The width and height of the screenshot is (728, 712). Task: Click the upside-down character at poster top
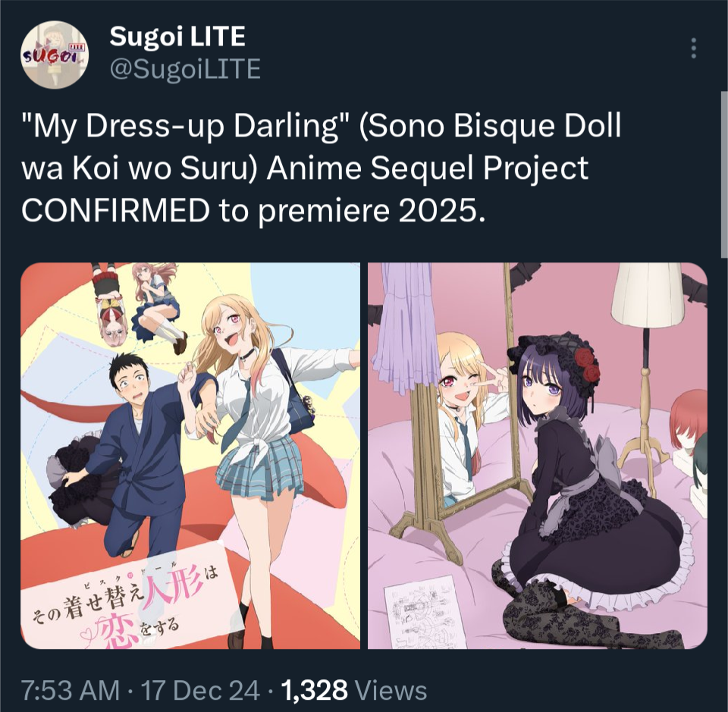(109, 304)
